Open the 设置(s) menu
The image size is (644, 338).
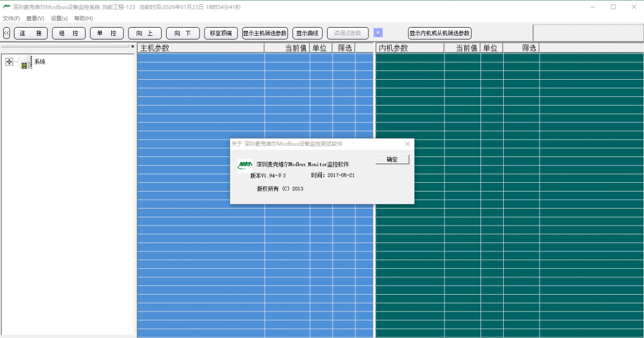(x=59, y=18)
